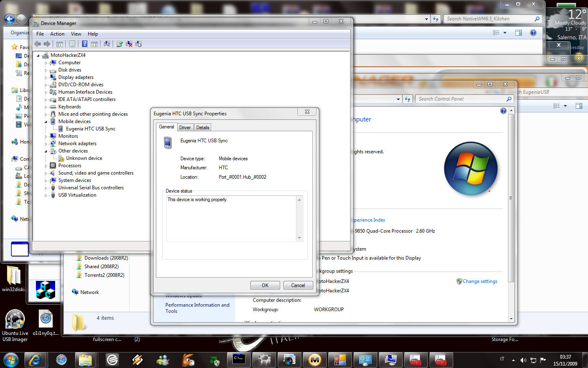
Task: Open the Action menu in Device Manager
Action: tap(57, 34)
